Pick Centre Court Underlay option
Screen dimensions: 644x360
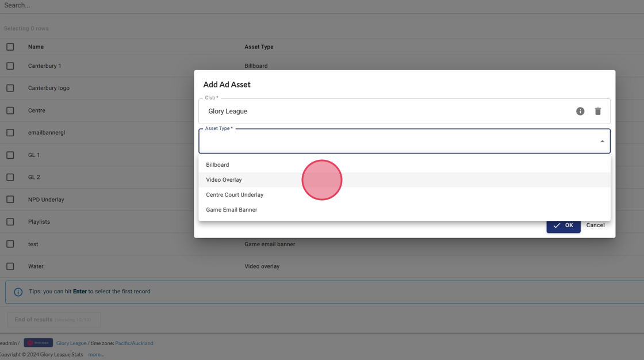click(235, 195)
